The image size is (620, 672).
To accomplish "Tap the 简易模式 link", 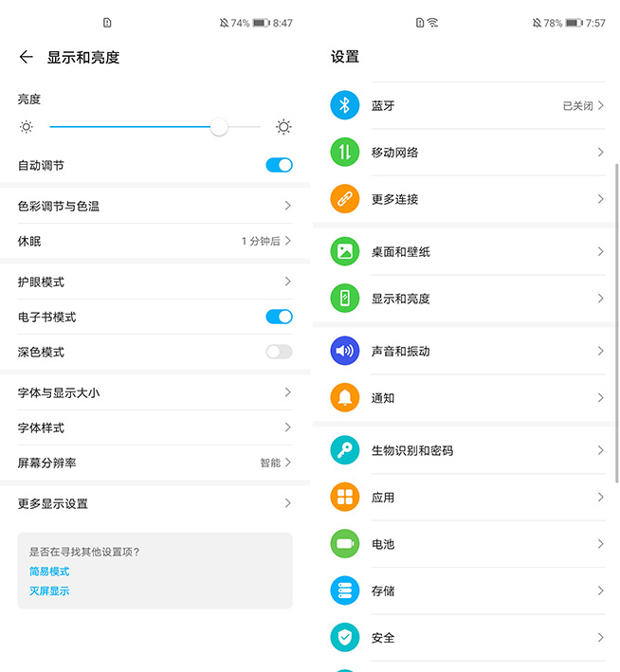I will tap(49, 572).
